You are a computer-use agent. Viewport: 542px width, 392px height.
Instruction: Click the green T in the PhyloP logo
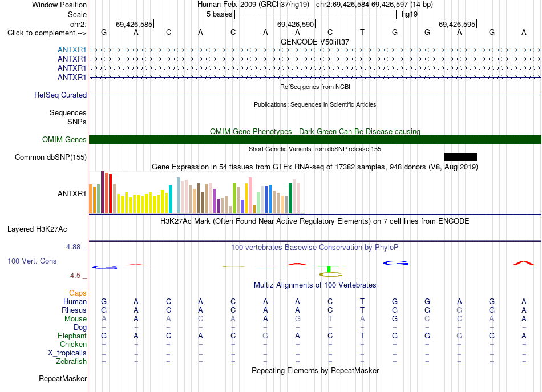(329, 269)
